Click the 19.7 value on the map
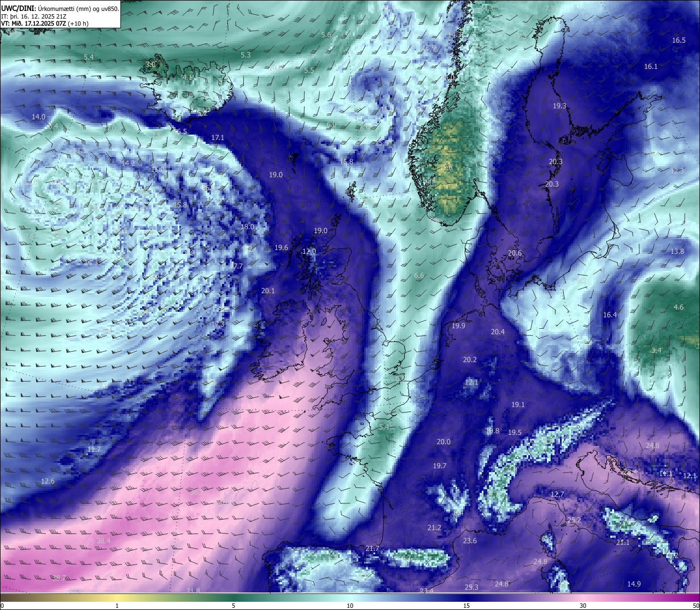The width and height of the screenshot is (700, 610). (440, 466)
